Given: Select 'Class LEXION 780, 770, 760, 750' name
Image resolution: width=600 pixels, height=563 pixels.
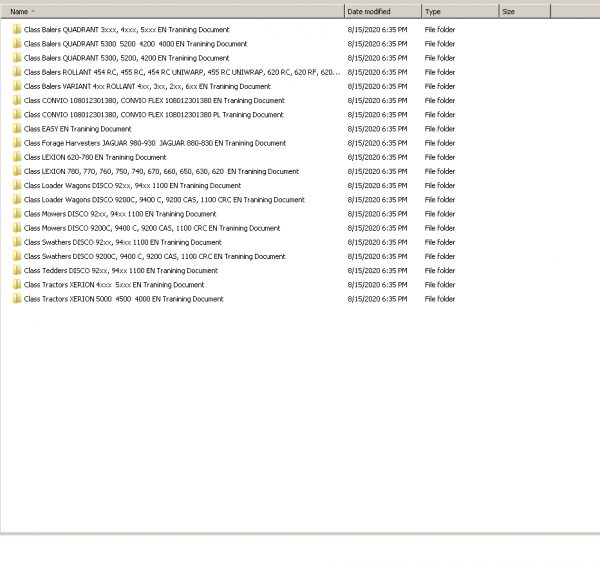Looking at the screenshot, I should [161, 171].
